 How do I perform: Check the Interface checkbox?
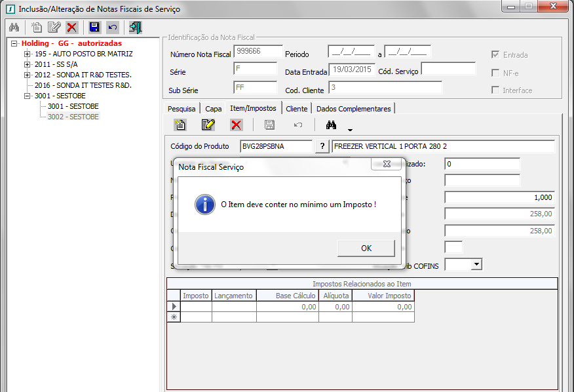click(x=496, y=90)
